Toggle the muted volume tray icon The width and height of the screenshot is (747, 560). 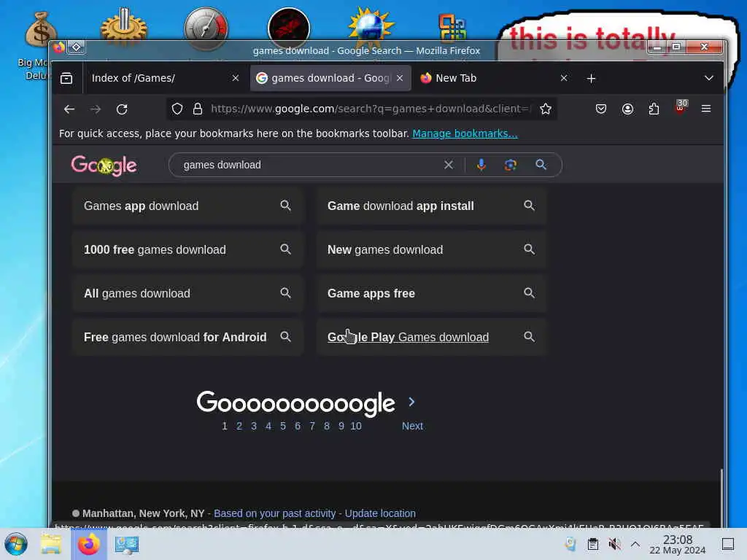pos(614,544)
